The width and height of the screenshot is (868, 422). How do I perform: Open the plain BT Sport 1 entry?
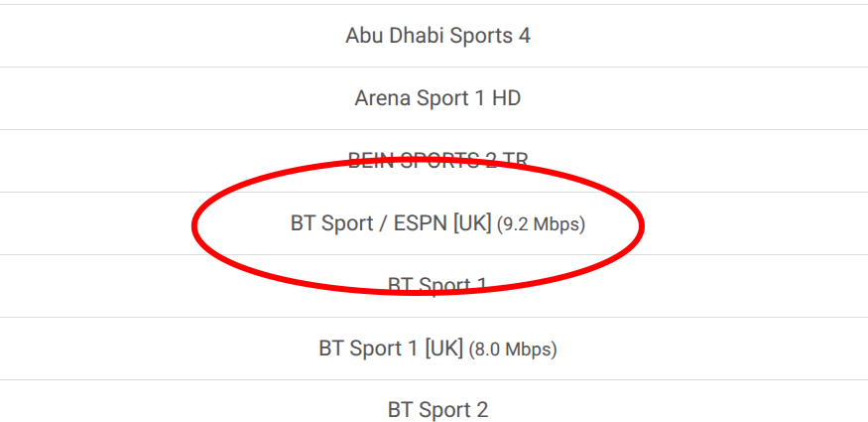[437, 286]
